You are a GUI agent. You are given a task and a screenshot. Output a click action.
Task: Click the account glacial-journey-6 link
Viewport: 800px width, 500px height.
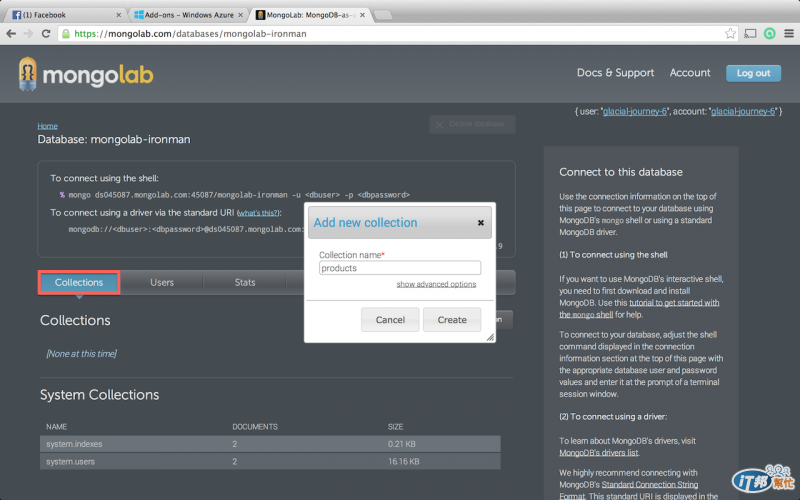743,111
